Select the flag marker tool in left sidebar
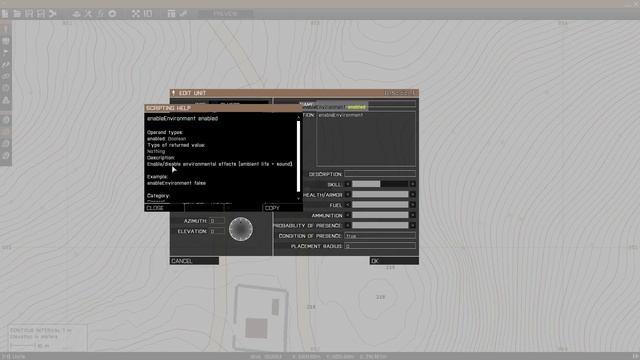Screen dimensions: 640x360 pyautogui.click(x=6, y=53)
